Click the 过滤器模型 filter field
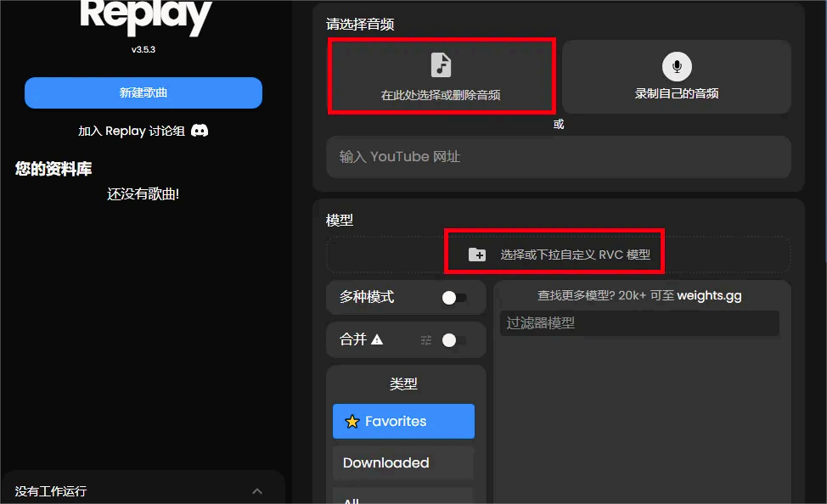 tap(639, 323)
